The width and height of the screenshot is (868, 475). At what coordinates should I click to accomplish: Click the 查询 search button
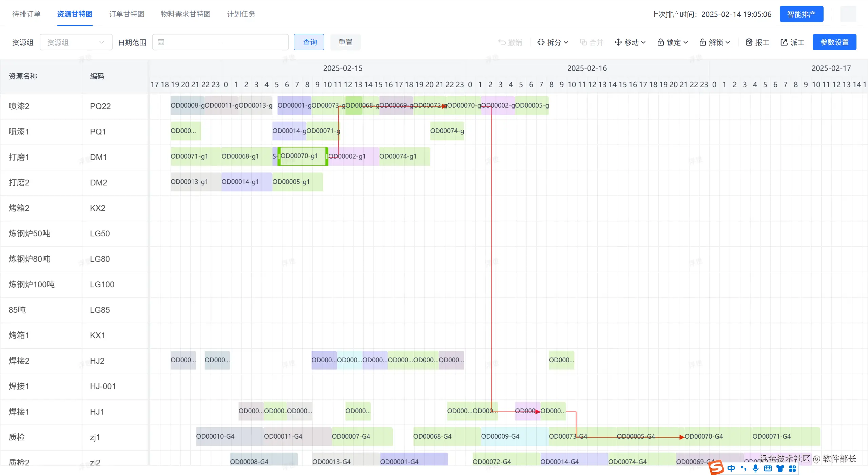point(309,42)
